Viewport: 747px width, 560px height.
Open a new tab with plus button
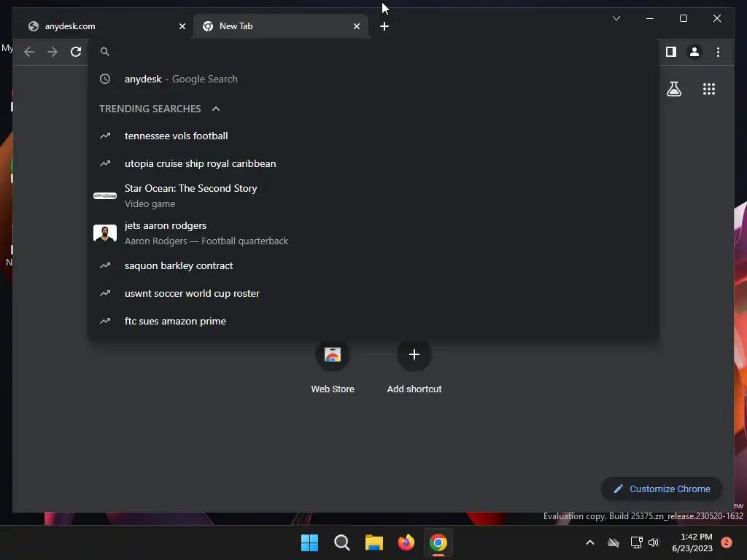point(384,26)
